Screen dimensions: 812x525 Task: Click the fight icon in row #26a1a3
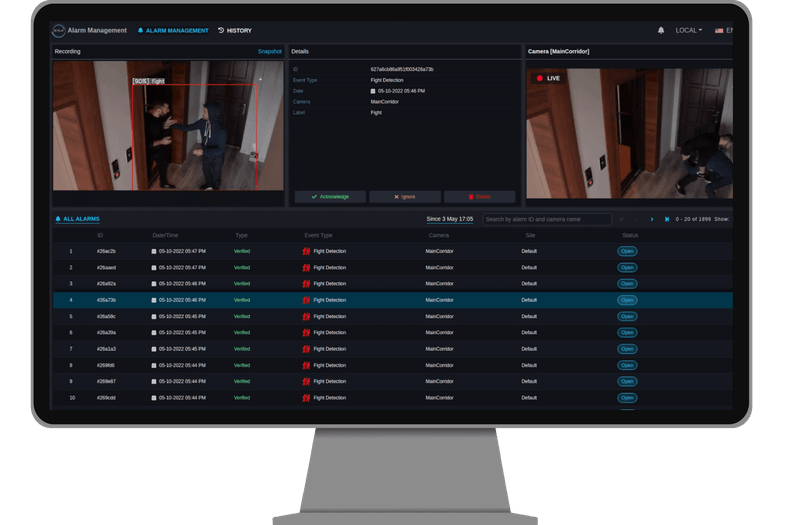tap(306, 349)
